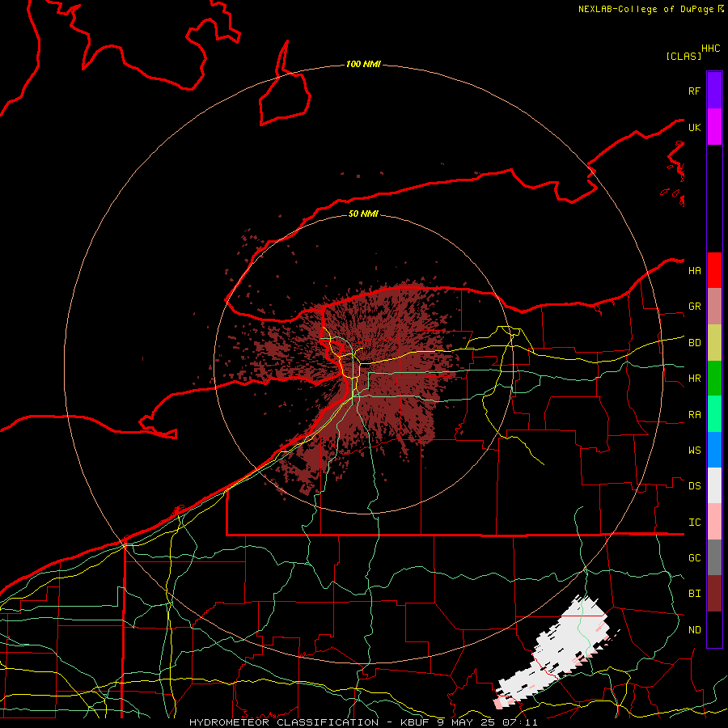Click the GR legend label
The height and width of the screenshot is (728, 728).
click(694, 307)
